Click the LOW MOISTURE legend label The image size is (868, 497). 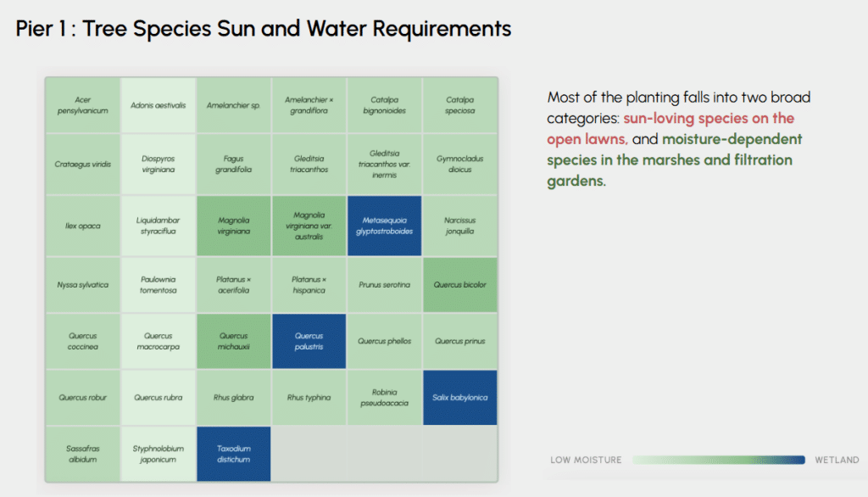point(586,461)
